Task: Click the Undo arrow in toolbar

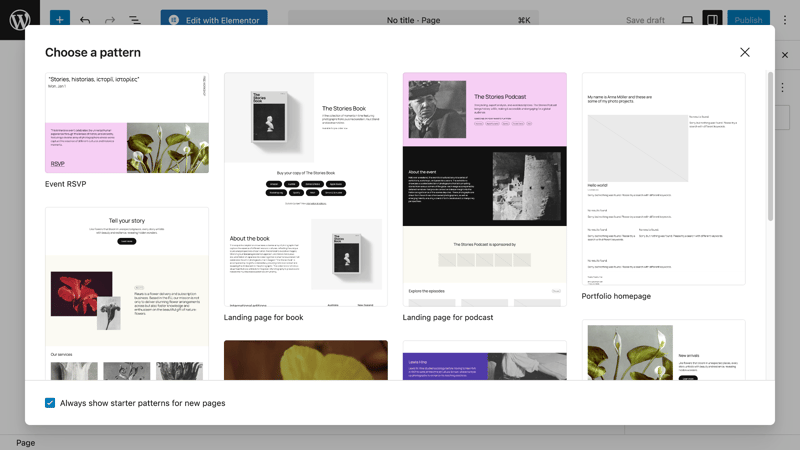Action: coord(85,20)
